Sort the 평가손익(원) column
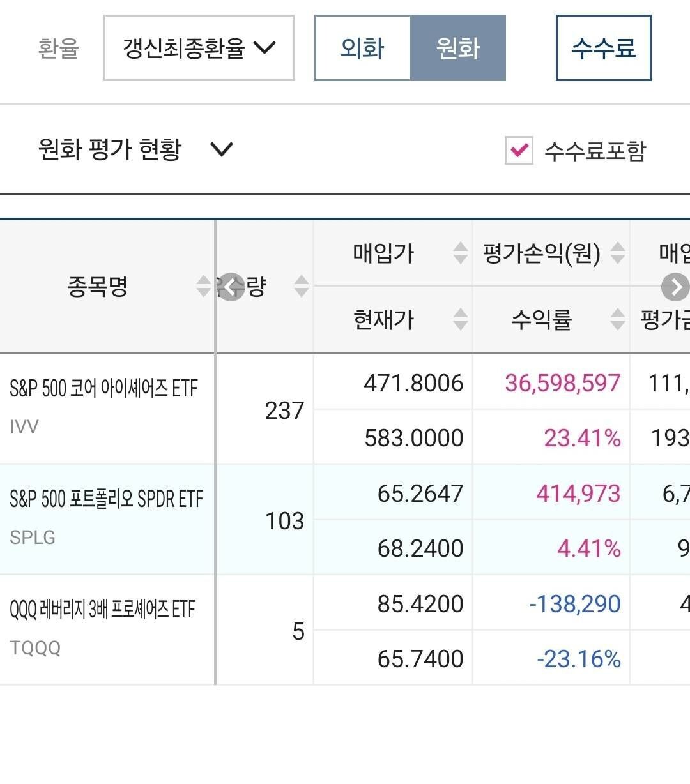 point(617,253)
